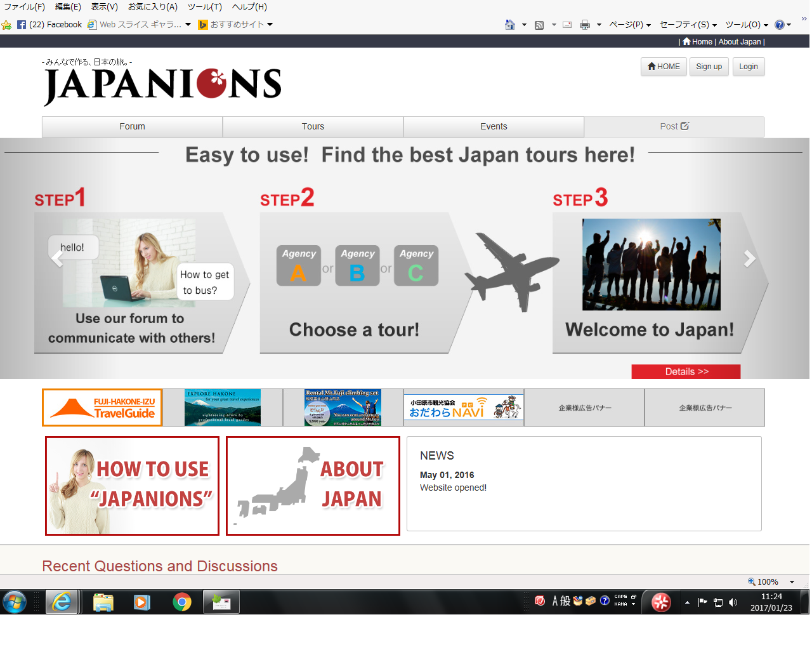Open the Rental Mt.Fuji climbing set banner
This screenshot has height=650, width=812.
(343, 408)
